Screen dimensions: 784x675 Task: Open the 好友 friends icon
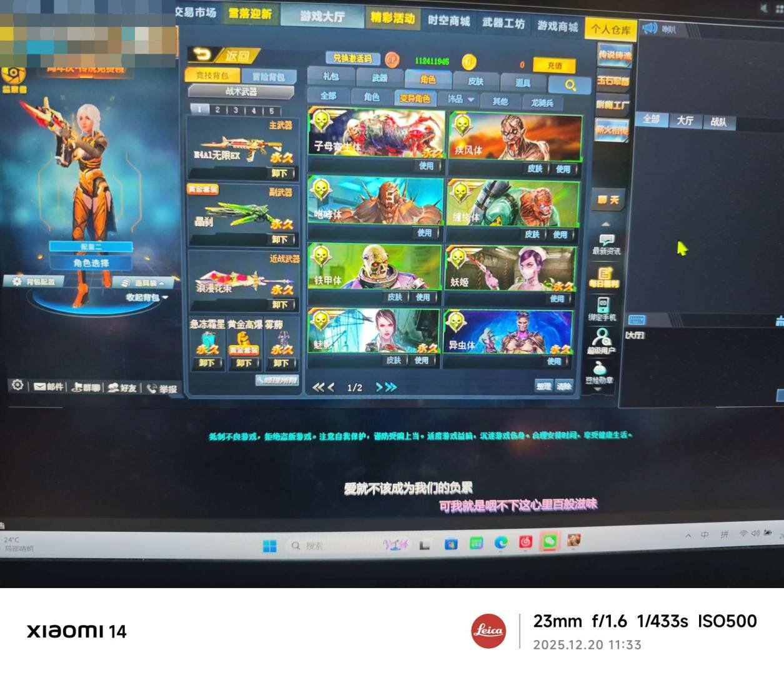[122, 388]
